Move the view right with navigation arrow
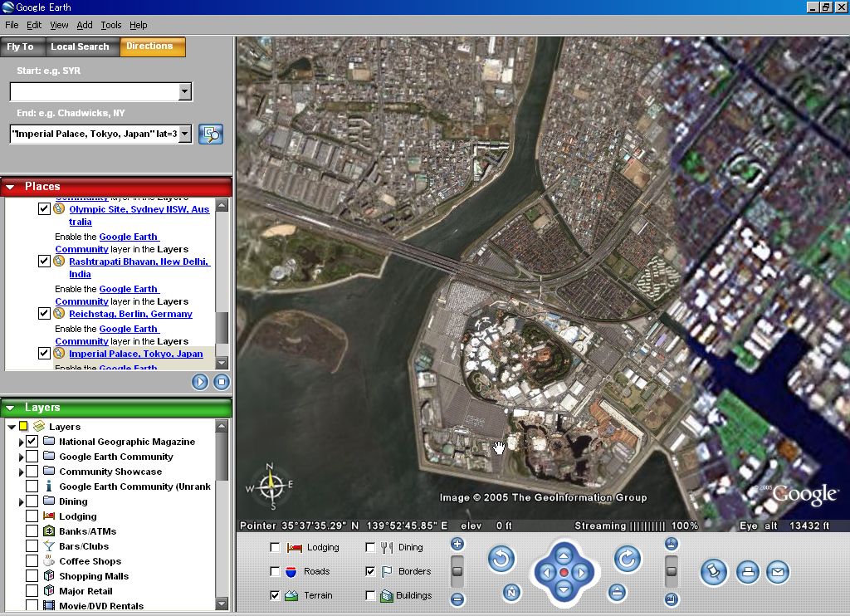 coord(581,573)
